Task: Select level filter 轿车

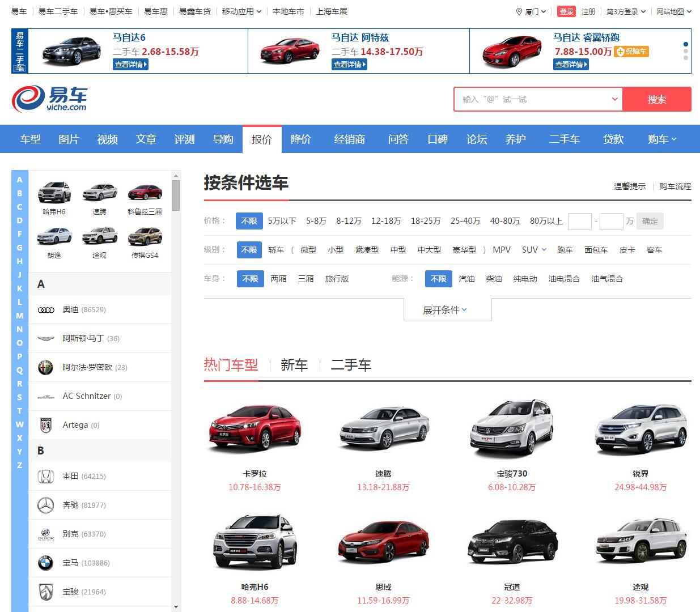Action: point(276,250)
